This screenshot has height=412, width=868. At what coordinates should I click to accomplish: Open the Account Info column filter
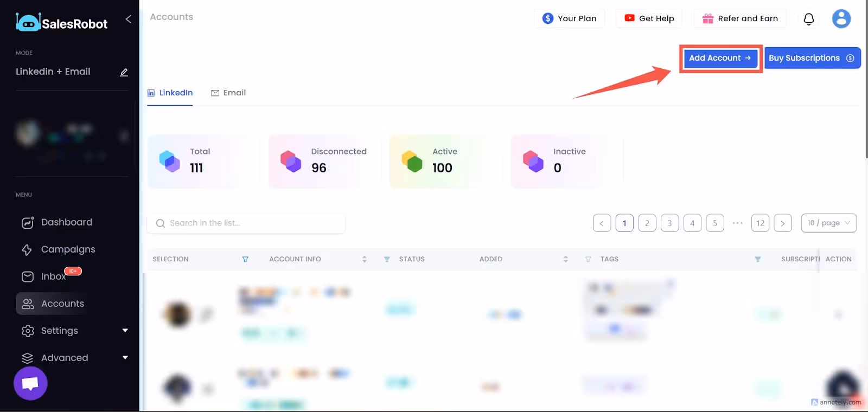click(387, 260)
